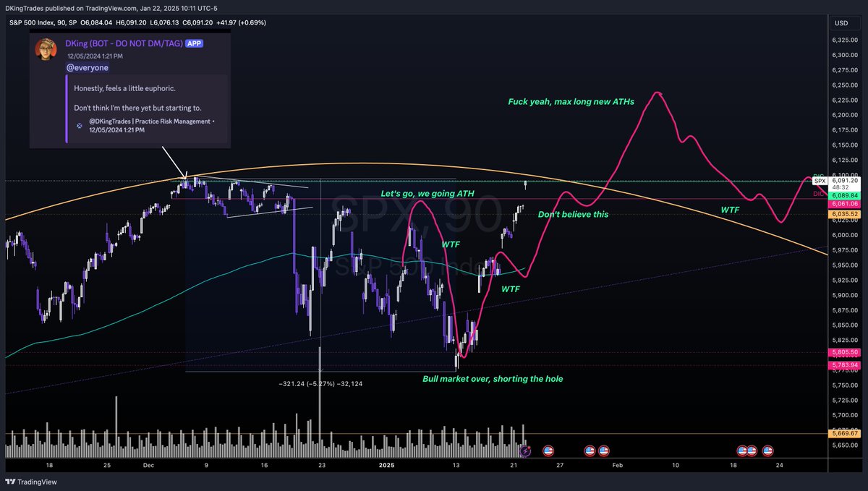Click the APP badge beside the username
Image resolution: width=868 pixels, height=491 pixels.
pyautogui.click(x=194, y=43)
